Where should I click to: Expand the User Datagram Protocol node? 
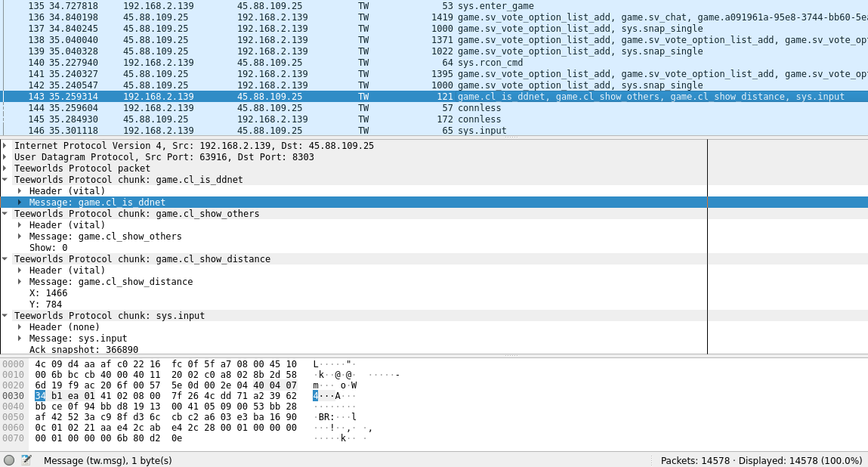coord(5,156)
